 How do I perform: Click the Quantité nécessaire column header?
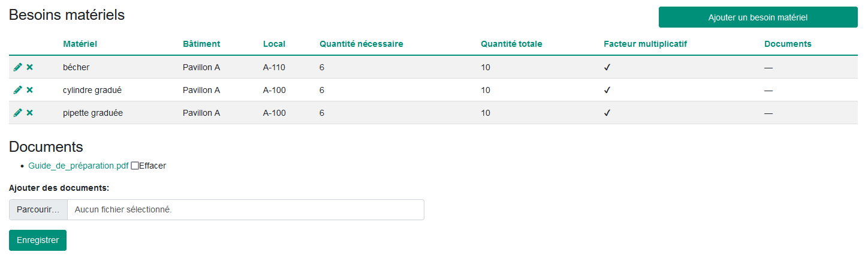point(361,44)
